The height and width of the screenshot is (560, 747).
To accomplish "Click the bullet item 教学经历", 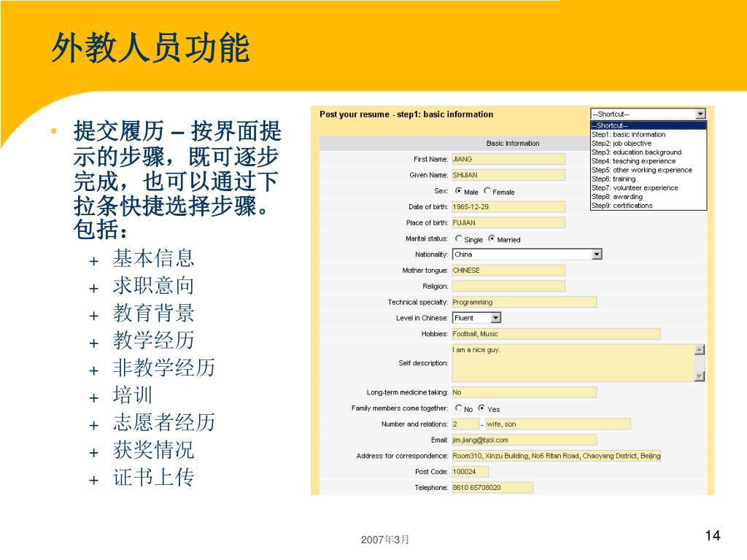I will click(153, 340).
